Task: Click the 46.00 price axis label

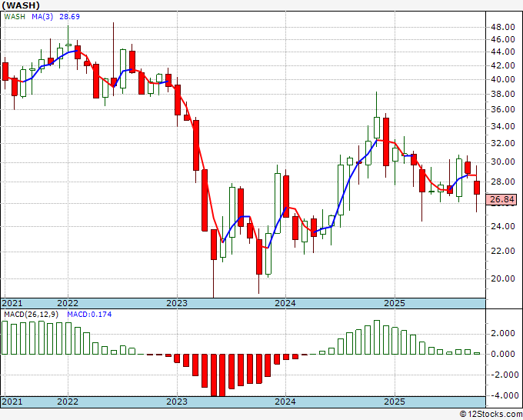Action: pos(503,39)
